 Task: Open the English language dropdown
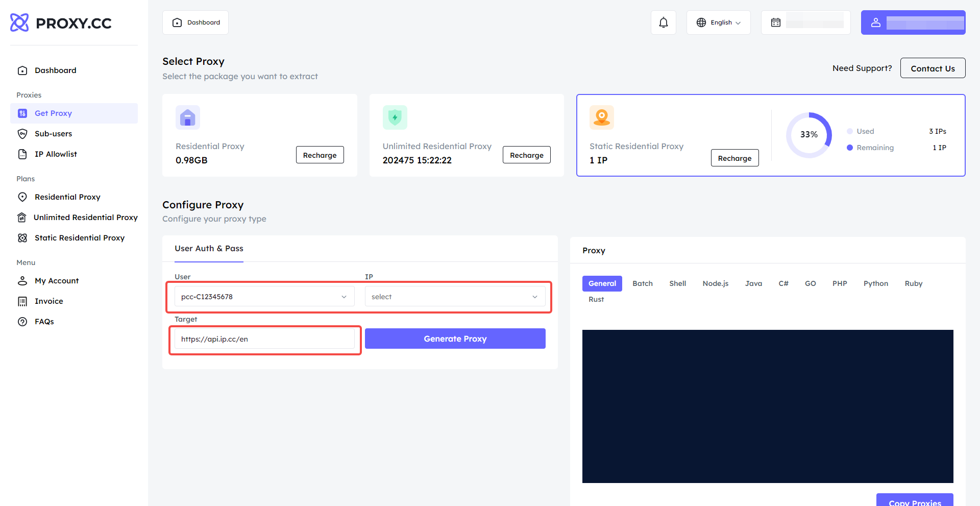coord(719,22)
